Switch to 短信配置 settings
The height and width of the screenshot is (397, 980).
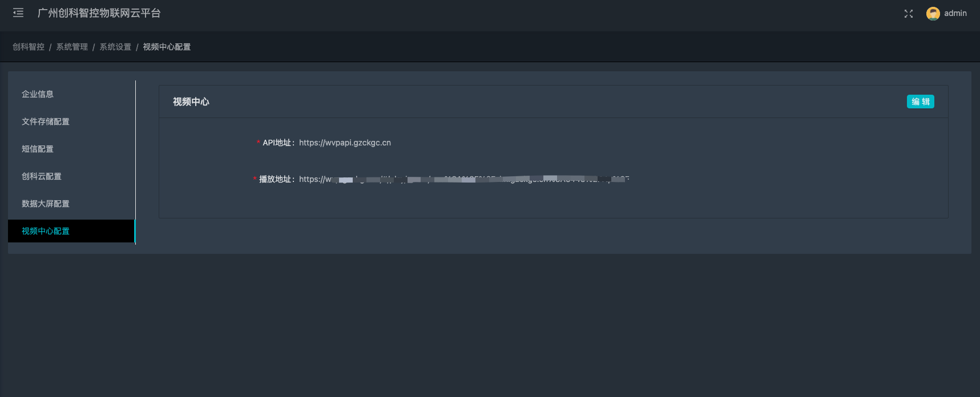[x=38, y=149]
